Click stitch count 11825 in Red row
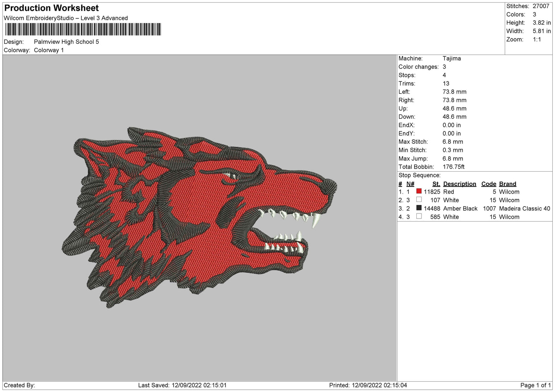This screenshot has width=555, height=392. tap(432, 192)
